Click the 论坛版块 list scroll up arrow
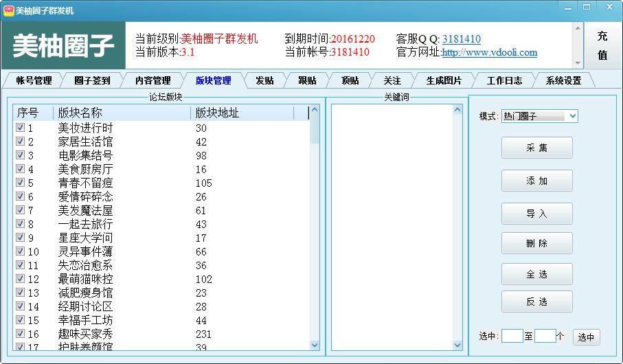 (x=315, y=110)
